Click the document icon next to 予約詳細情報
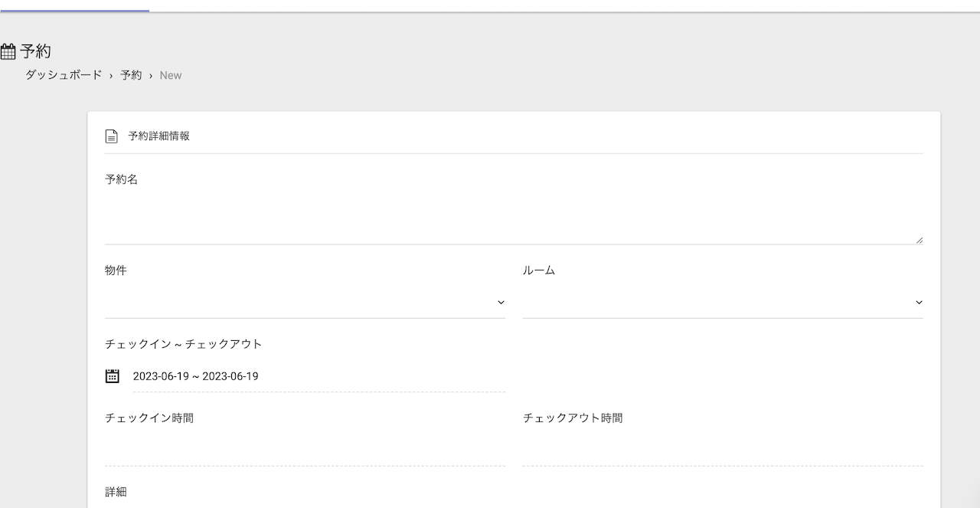 pos(112,136)
